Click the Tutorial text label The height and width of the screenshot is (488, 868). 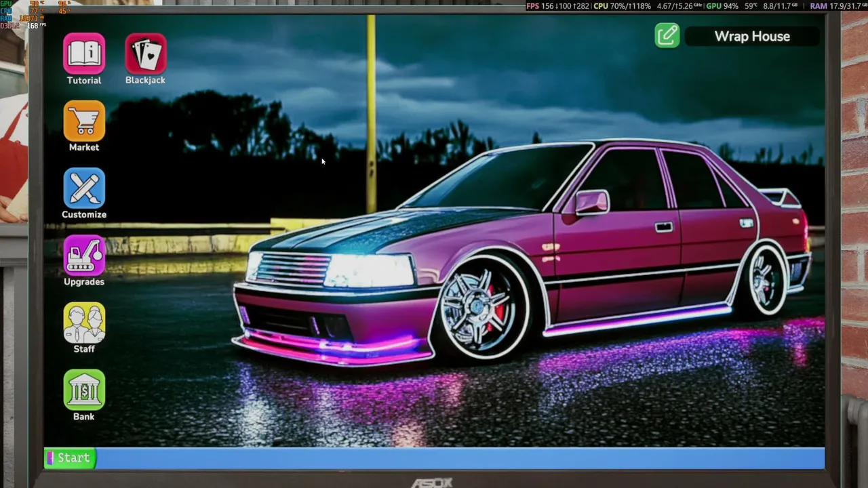click(84, 80)
